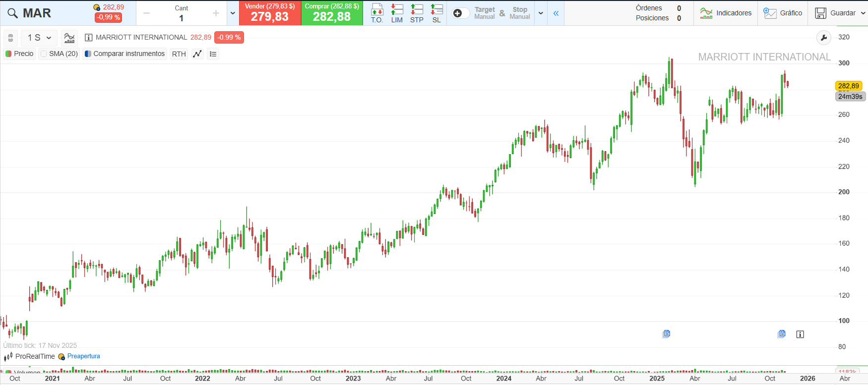
Task: Open the Gráfico menu
Action: pyautogui.click(x=783, y=13)
